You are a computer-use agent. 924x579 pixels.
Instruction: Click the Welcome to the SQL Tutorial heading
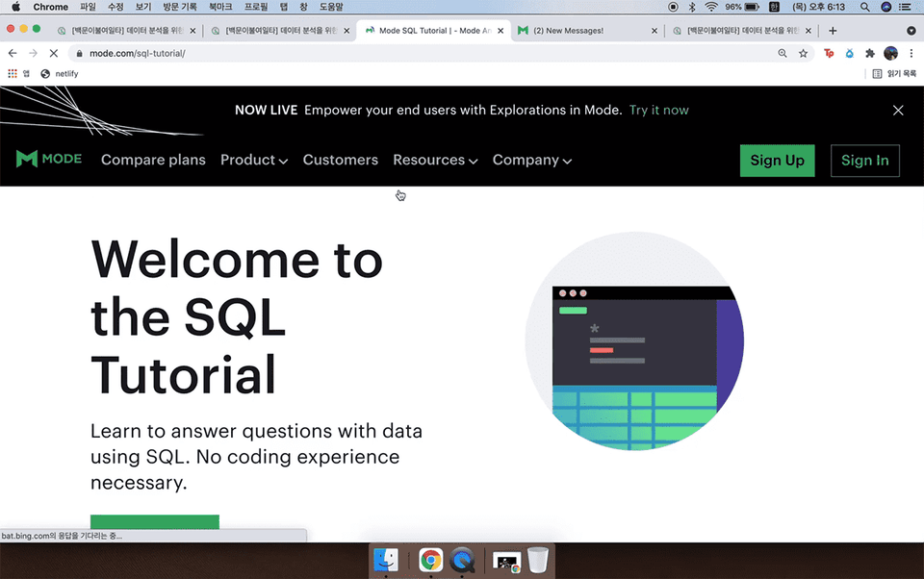237,316
